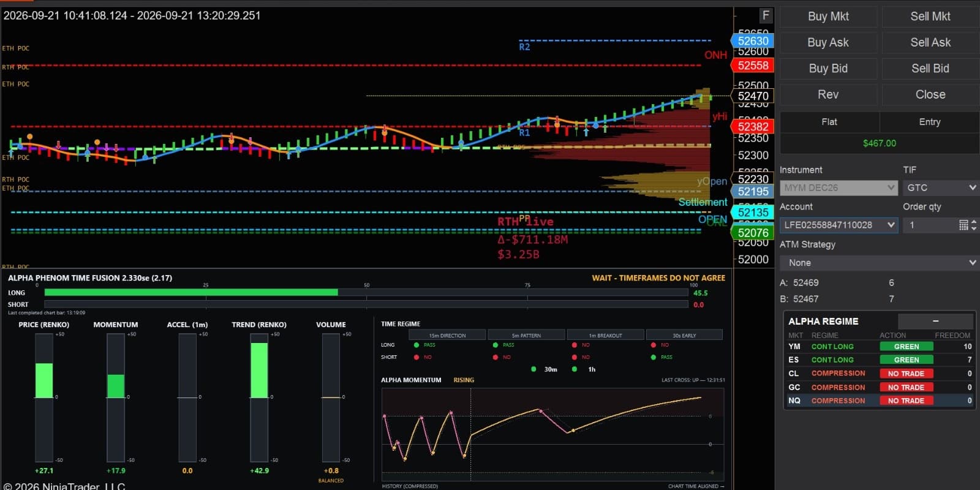Image resolution: width=980 pixels, height=490 pixels.
Task: Click the cyan 52135 price marker
Action: point(753,213)
